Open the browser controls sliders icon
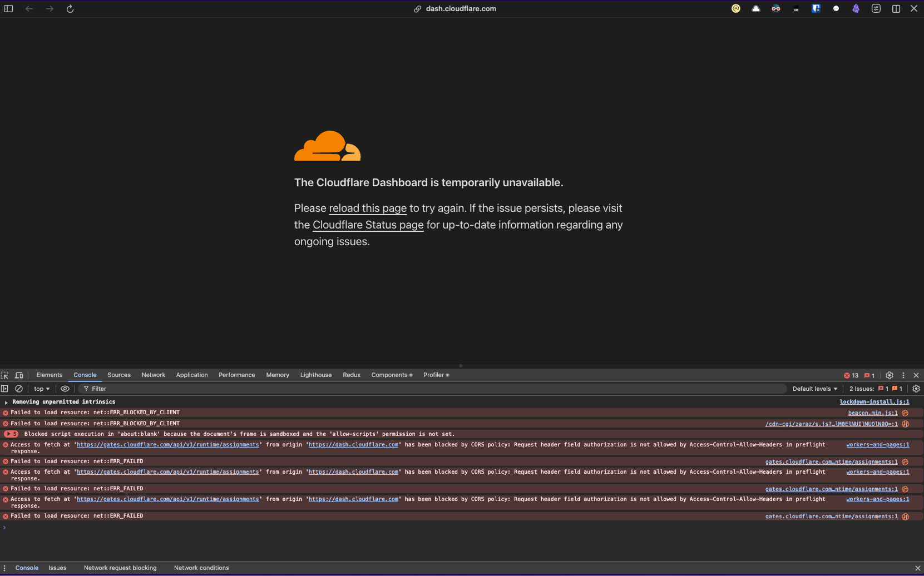This screenshot has width=924, height=576. (x=876, y=8)
